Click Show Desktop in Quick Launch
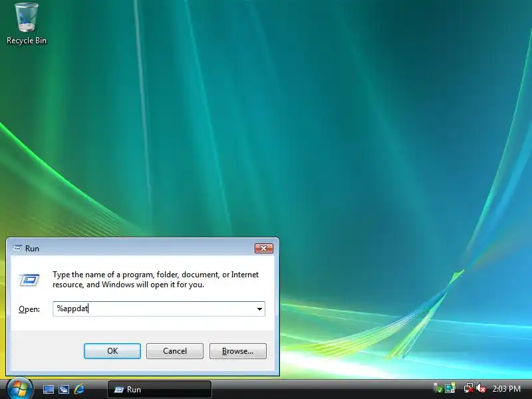532x399 pixels. (x=48, y=389)
